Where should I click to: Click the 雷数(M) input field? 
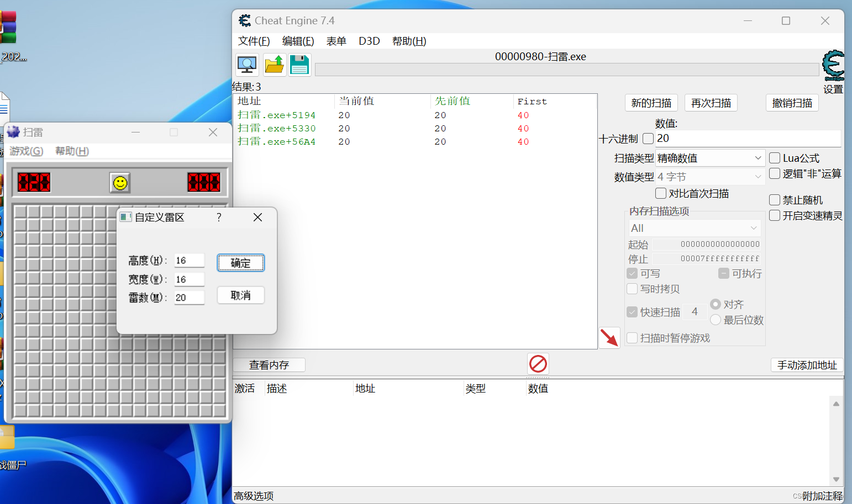190,298
